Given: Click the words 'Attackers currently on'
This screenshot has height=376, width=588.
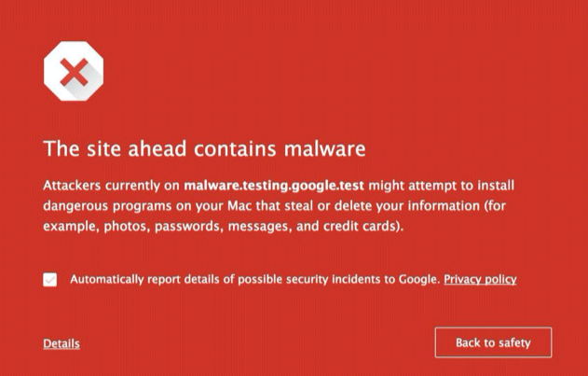Looking at the screenshot, I should [112, 186].
